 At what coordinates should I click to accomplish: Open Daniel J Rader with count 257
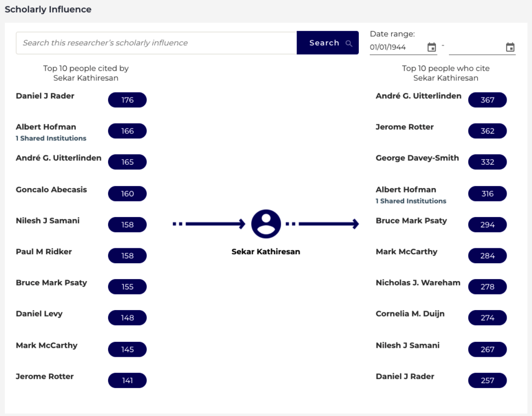pyautogui.click(x=405, y=377)
